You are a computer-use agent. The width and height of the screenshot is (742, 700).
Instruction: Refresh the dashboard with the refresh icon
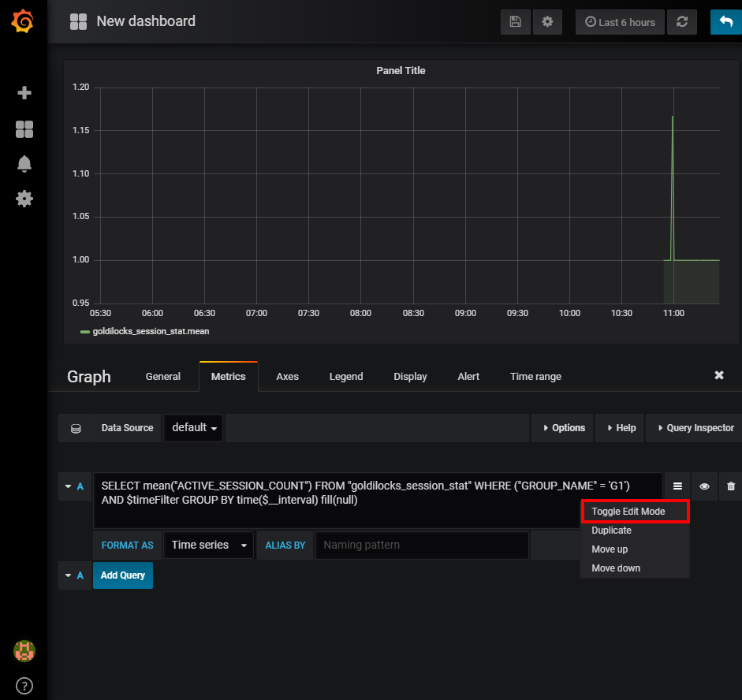(682, 22)
